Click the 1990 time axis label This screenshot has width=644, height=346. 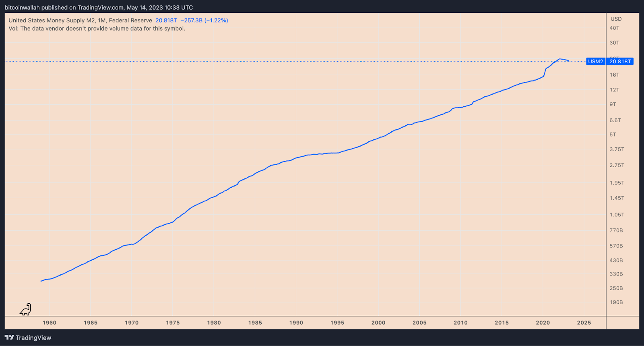click(x=296, y=323)
